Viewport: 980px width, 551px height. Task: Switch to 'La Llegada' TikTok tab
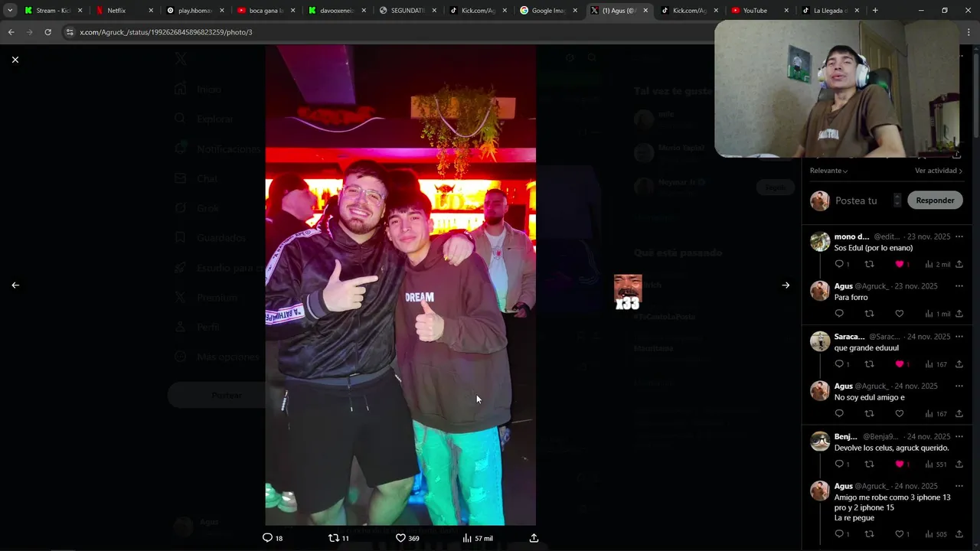click(x=830, y=11)
